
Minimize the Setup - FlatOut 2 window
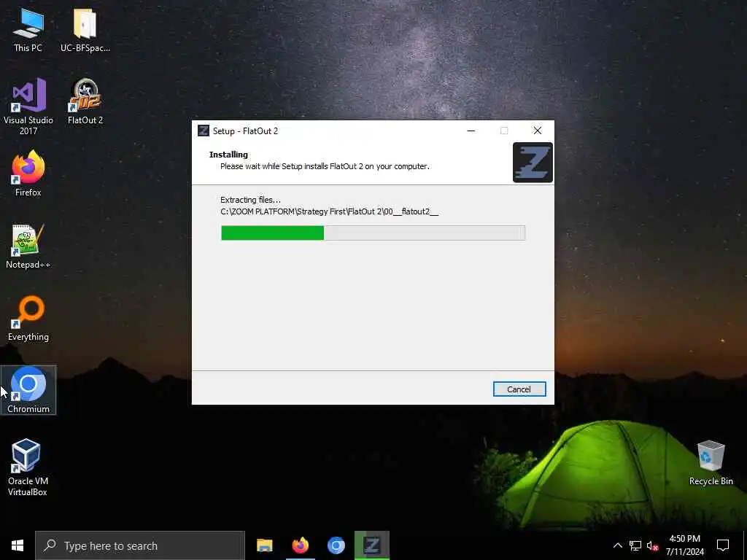(x=471, y=131)
